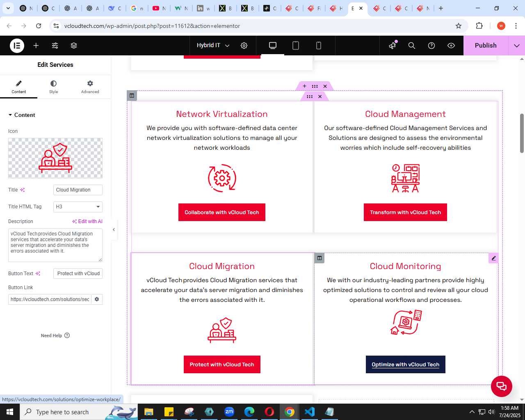Switch to tablet preview mode
525x420 pixels.
[296, 46]
